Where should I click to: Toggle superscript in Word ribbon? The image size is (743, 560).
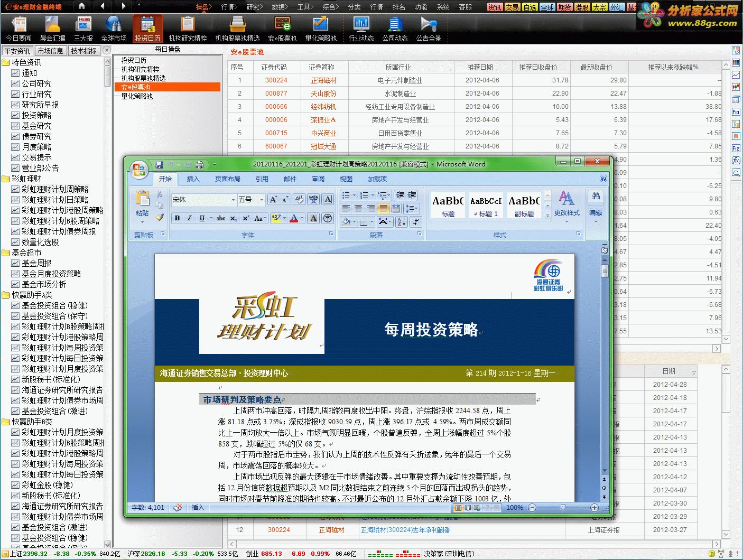(x=246, y=218)
